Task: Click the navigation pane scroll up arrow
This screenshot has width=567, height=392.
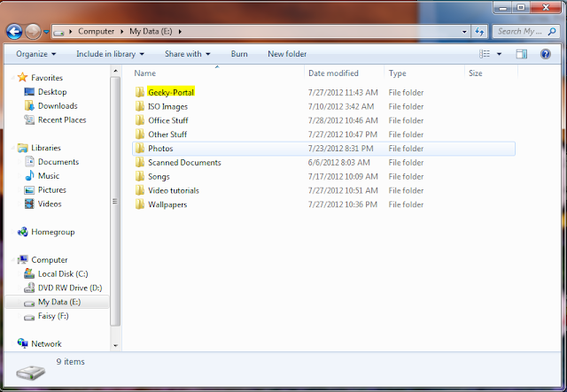Action: (115, 71)
